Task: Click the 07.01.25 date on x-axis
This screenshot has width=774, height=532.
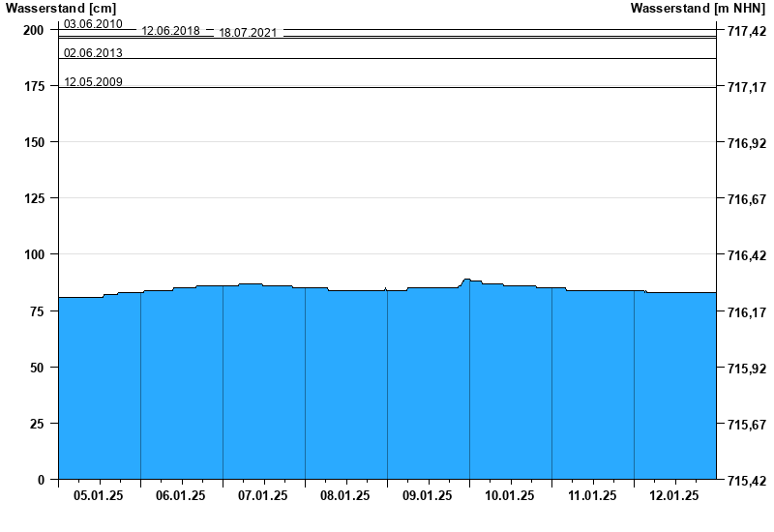Action: (x=263, y=495)
